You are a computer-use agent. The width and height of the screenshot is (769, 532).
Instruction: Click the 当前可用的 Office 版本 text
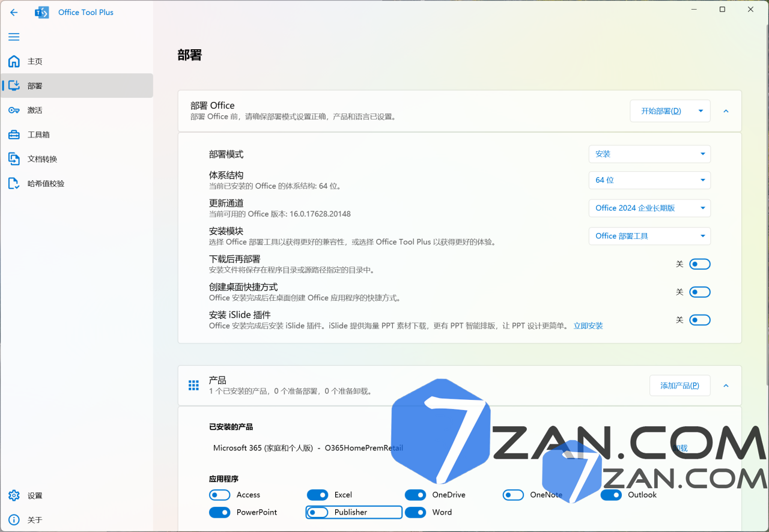280,214
